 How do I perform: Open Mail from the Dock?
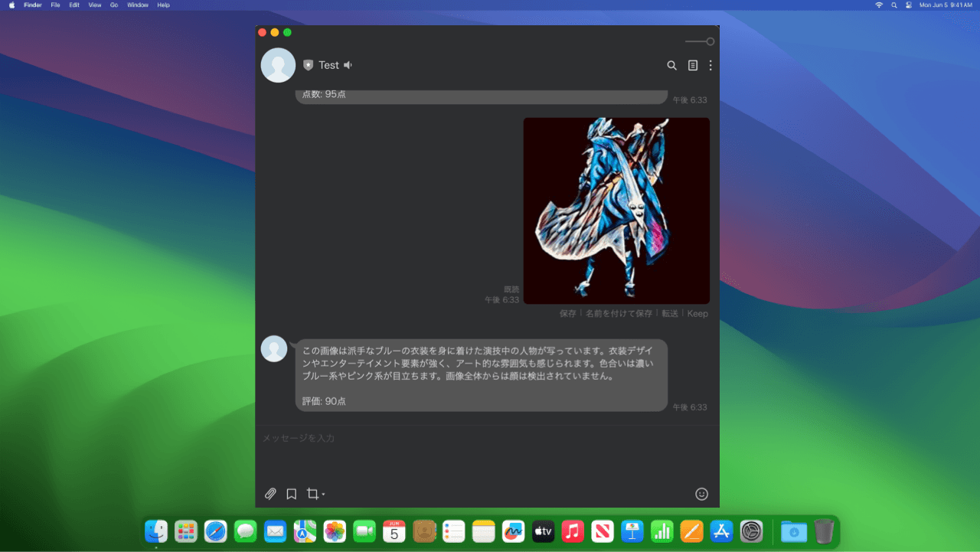coord(275,531)
